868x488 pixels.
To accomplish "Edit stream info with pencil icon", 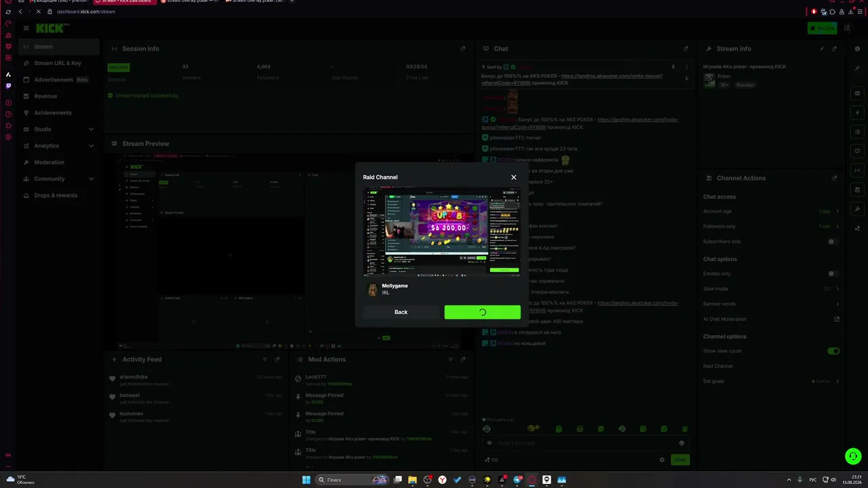I will [x=822, y=49].
